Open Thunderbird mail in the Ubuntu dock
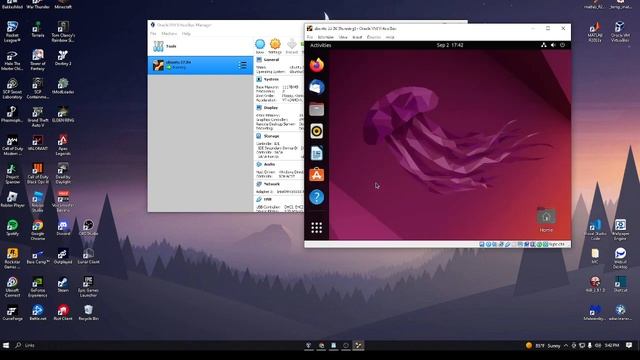 click(x=316, y=87)
